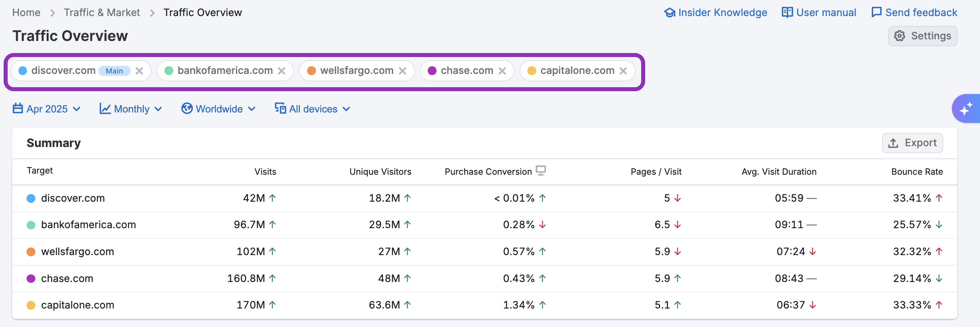Click the desktop monitor icon by Purchase Conversion

(x=541, y=171)
